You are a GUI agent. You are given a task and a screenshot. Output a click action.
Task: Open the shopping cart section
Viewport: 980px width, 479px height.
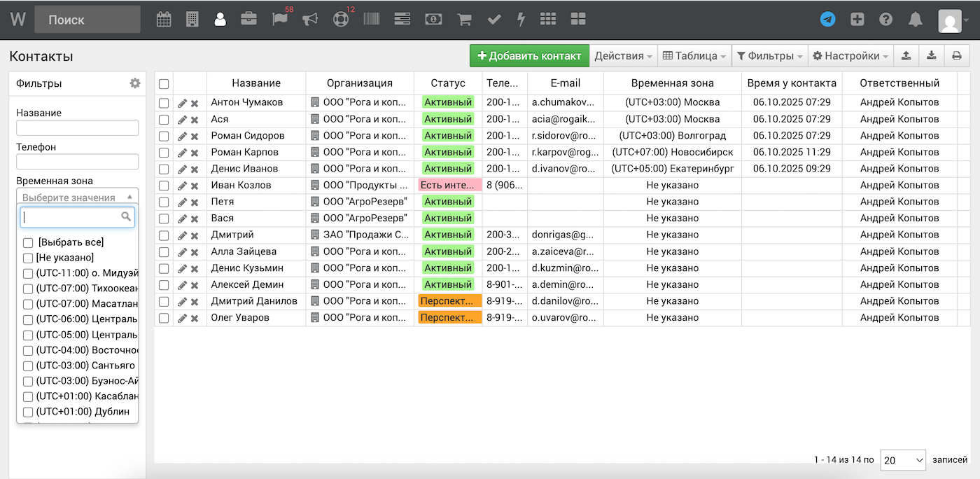[463, 20]
